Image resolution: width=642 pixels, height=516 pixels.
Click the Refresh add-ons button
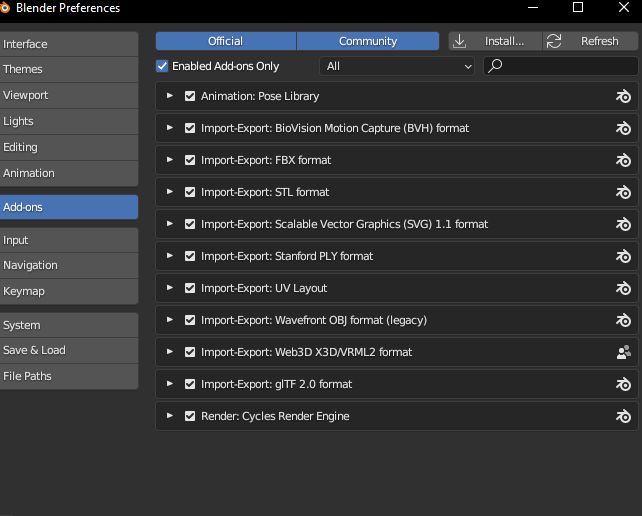[590, 41]
